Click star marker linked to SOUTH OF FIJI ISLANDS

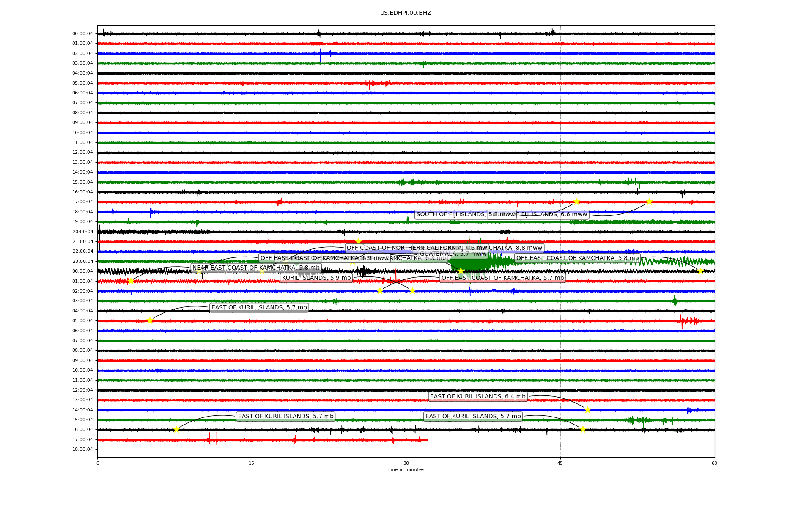tap(576, 202)
